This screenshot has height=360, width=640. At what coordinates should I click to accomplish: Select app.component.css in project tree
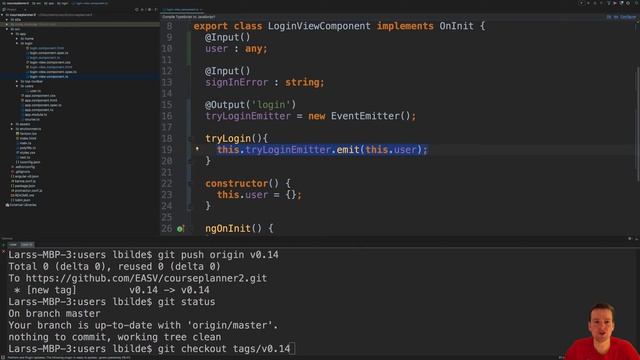click(x=40, y=96)
